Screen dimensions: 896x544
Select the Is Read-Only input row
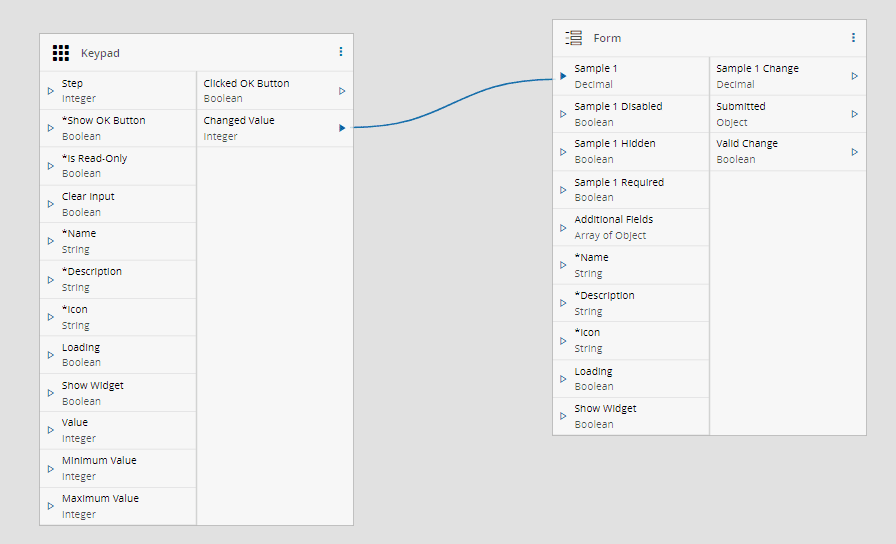coord(118,166)
